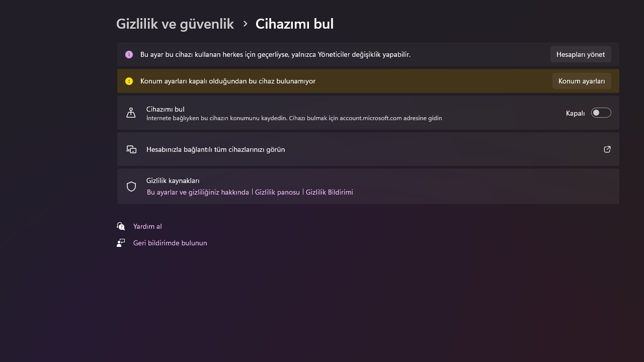Click the Hesapları yönet button
The image size is (644, 362).
(x=581, y=54)
